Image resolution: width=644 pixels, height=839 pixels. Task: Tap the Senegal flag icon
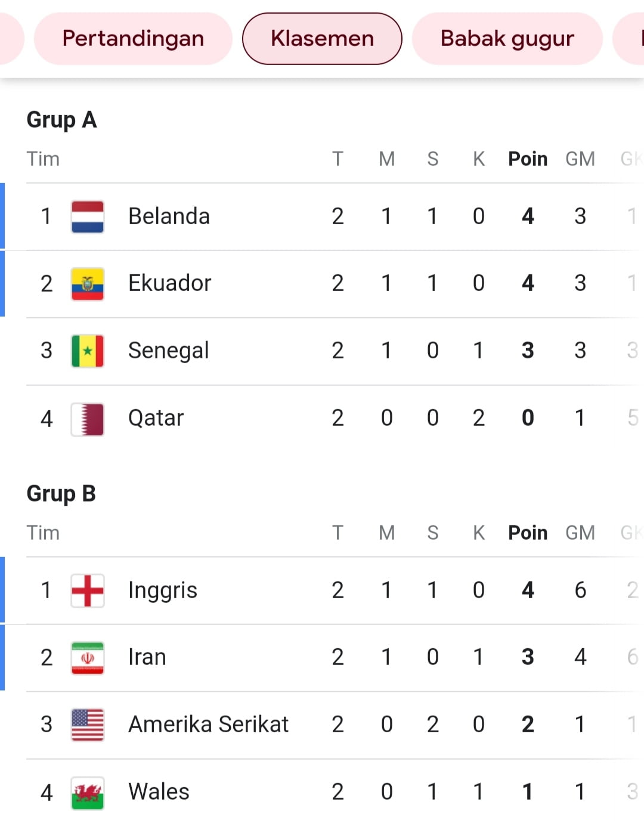tap(88, 351)
